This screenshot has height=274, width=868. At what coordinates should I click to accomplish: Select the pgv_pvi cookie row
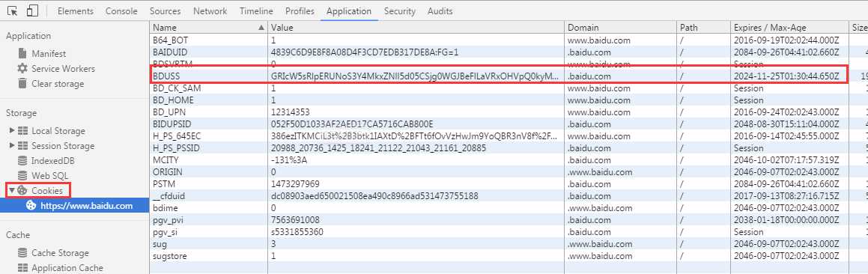pyautogui.click(x=509, y=220)
